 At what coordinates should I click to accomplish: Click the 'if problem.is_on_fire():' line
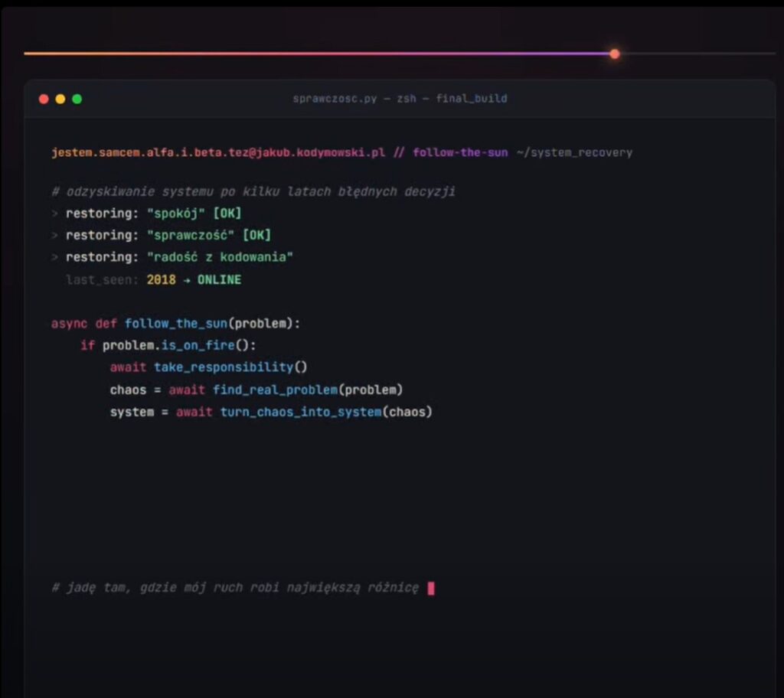coord(168,345)
